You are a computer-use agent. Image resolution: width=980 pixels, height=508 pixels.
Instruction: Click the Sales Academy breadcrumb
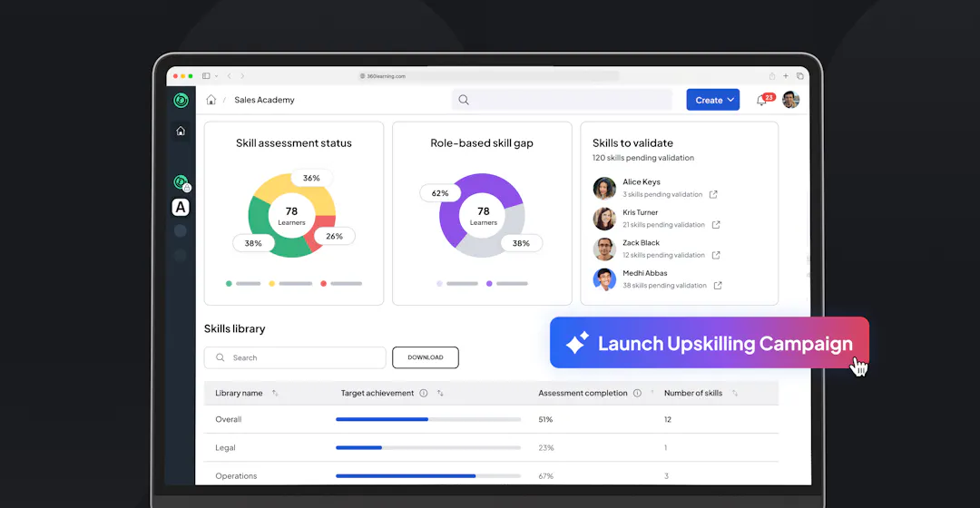point(264,100)
